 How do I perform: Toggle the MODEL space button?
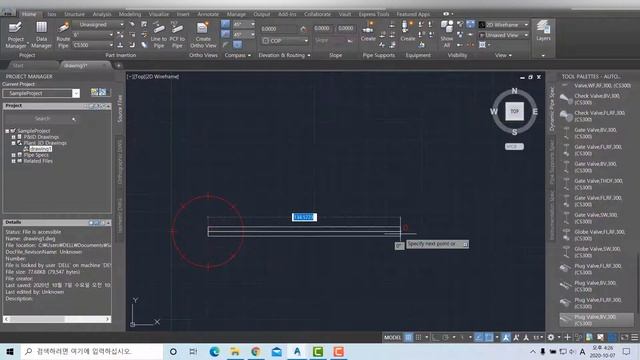[x=392, y=337]
